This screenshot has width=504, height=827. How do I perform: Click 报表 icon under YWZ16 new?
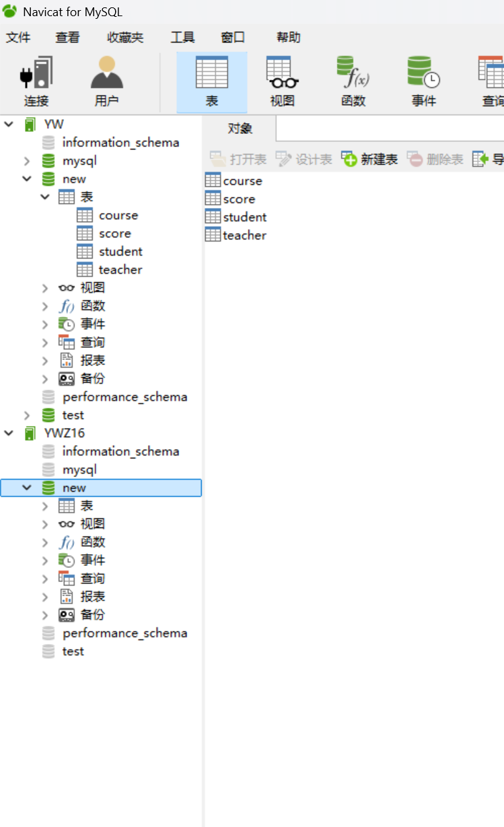67,597
